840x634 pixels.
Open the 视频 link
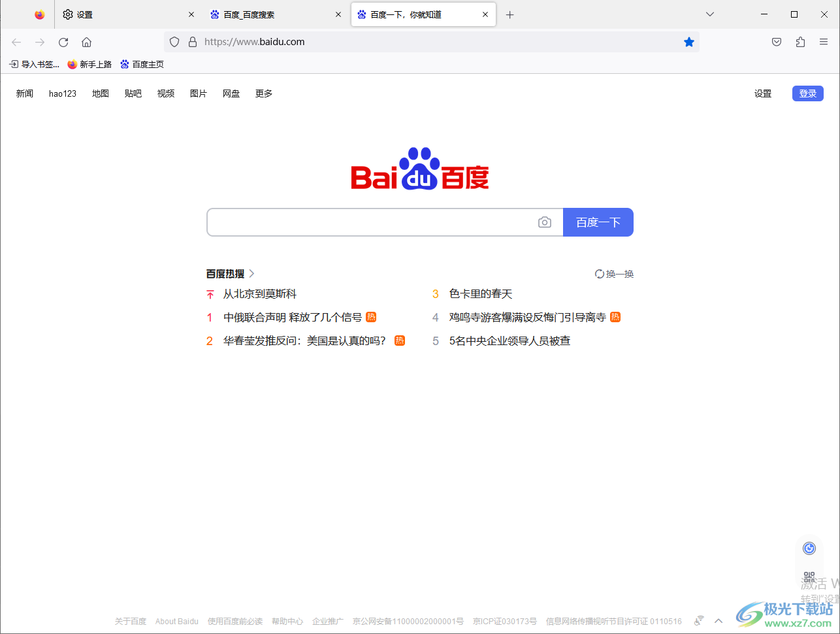166,93
